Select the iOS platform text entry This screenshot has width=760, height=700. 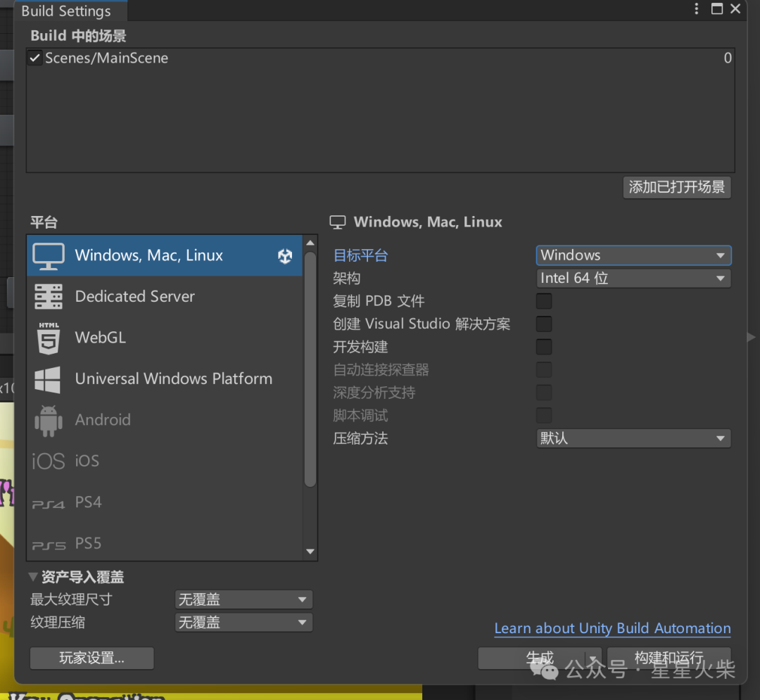click(87, 461)
